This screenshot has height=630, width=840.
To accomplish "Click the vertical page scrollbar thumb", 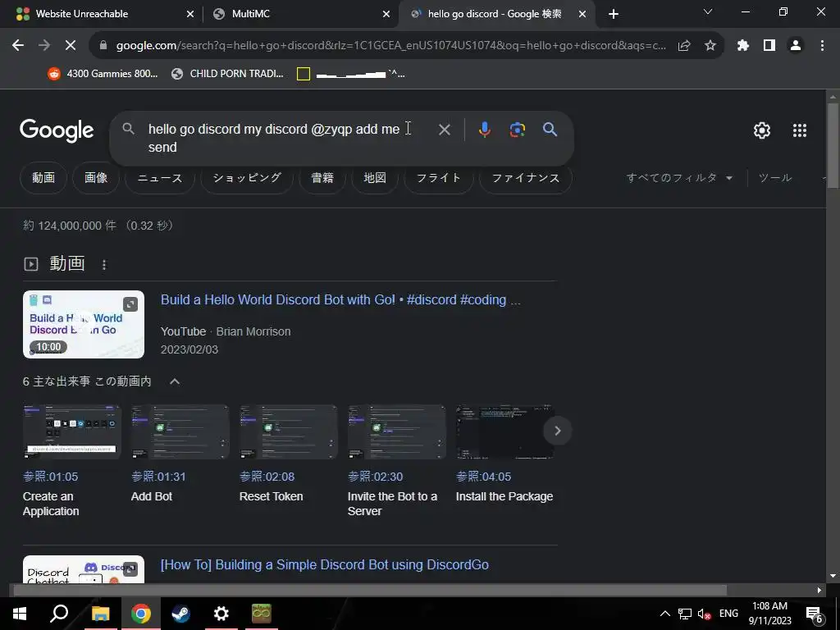I will coord(833,146).
